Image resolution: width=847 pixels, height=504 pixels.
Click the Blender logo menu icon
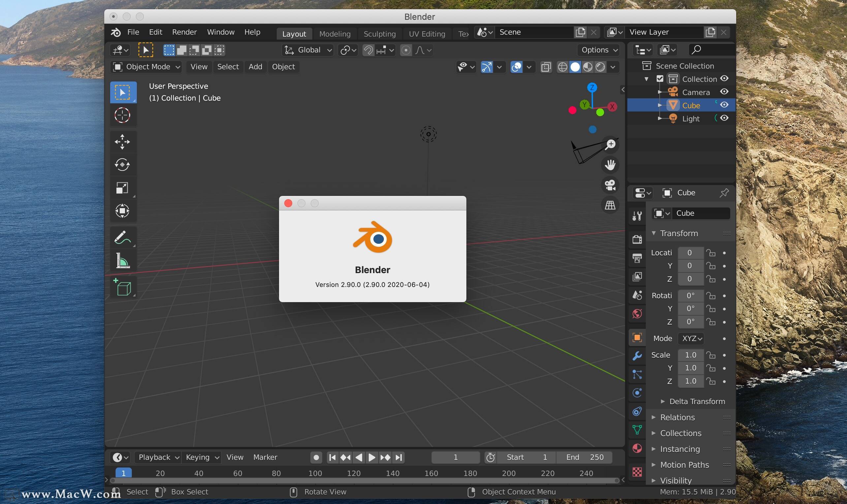click(x=116, y=32)
